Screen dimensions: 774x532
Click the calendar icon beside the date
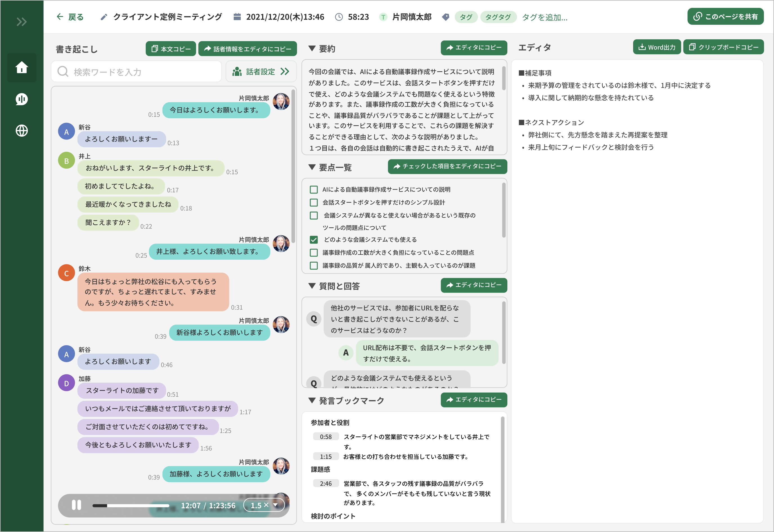237,17
